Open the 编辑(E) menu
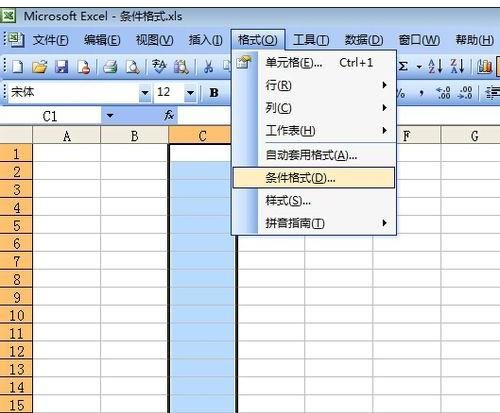This screenshot has width=500, height=413. point(102,40)
